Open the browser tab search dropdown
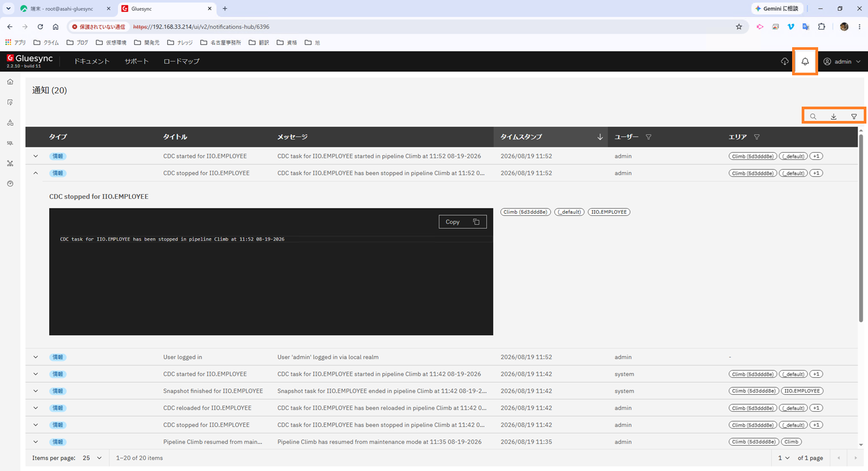This screenshot has height=471, width=868. [8, 8]
